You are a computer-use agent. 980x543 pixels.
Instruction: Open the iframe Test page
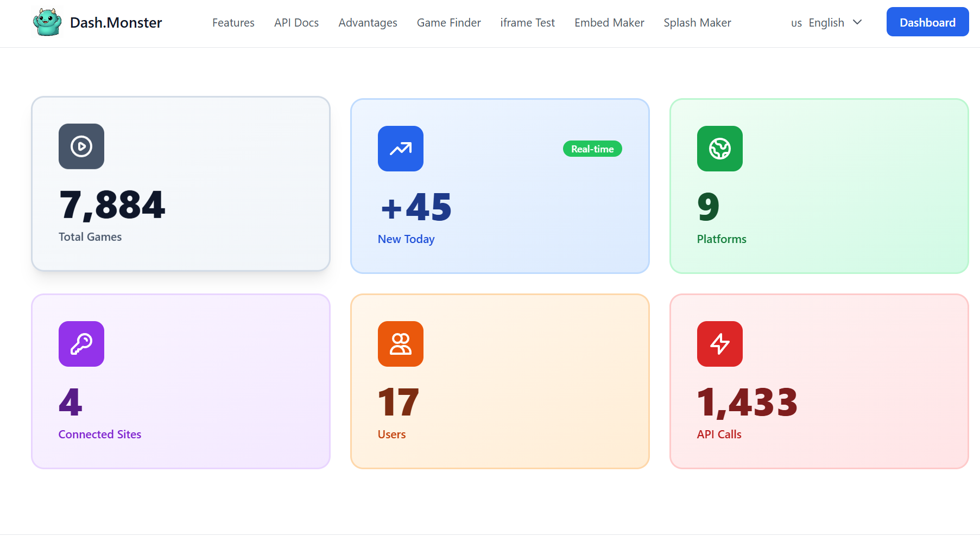tap(527, 23)
